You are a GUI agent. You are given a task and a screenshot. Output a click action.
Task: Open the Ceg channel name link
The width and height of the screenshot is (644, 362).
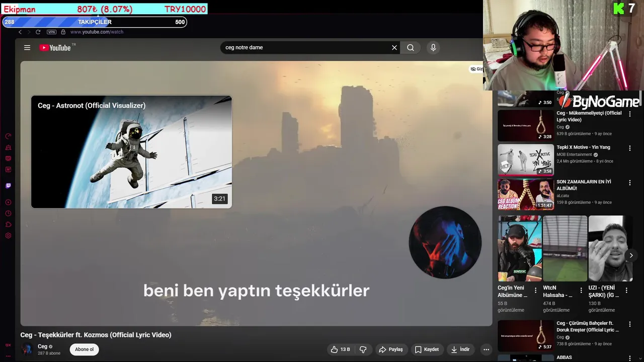(43, 346)
